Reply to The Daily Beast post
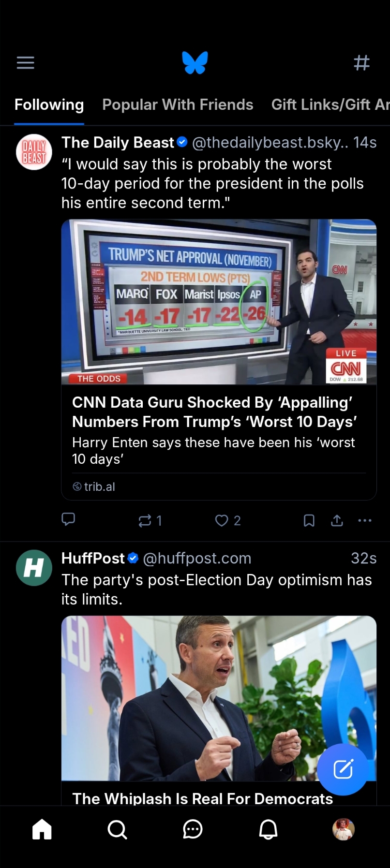The image size is (390, 868). pyautogui.click(x=68, y=520)
